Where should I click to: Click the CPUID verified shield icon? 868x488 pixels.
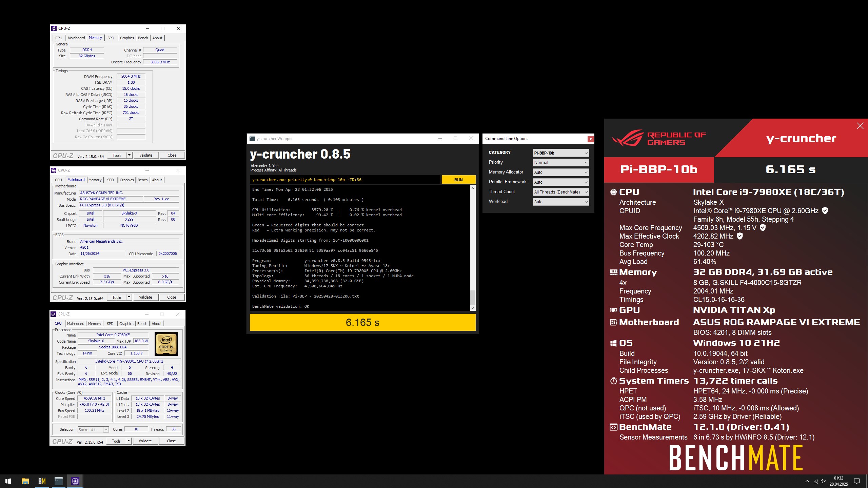825,211
